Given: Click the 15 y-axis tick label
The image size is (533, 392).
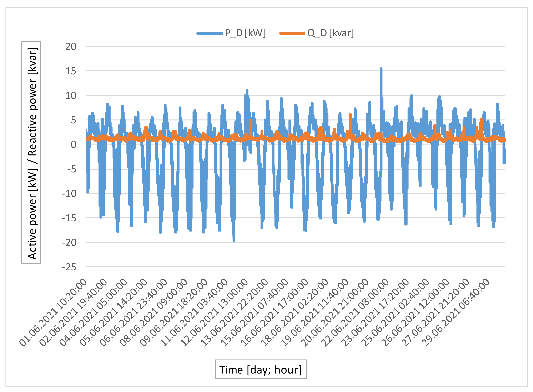Looking at the screenshot, I should [71, 71].
